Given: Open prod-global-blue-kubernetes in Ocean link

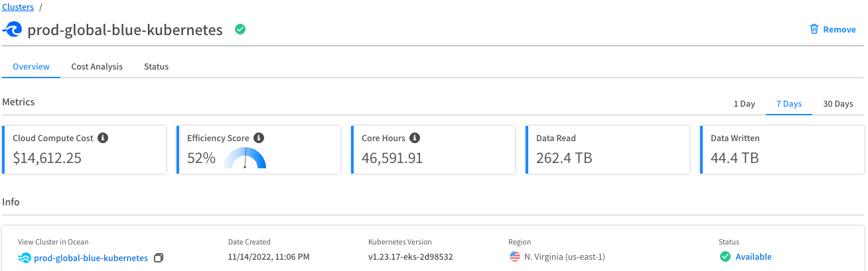Looking at the screenshot, I should point(91,257).
